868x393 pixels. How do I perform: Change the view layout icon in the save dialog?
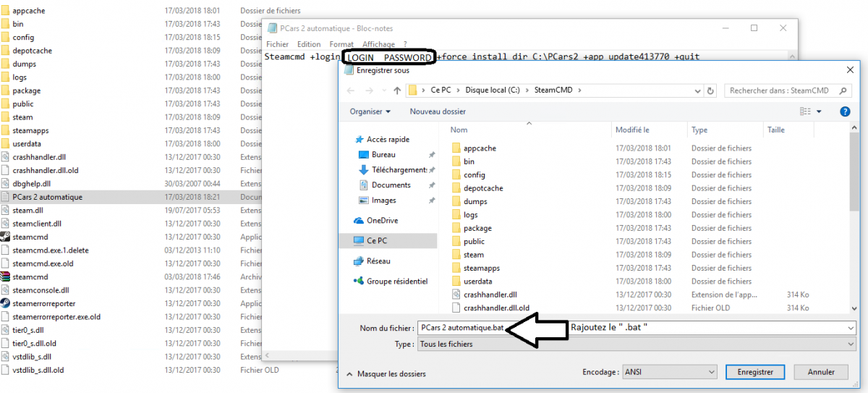805,111
